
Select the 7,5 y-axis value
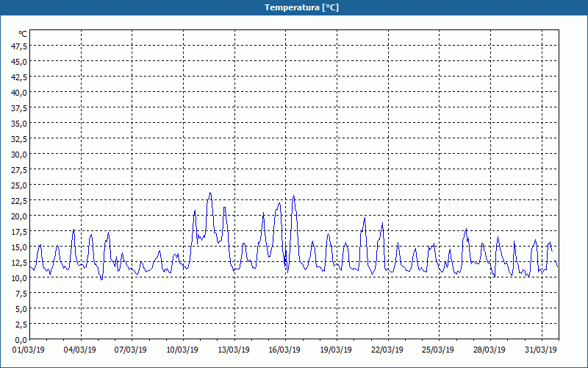21,294
